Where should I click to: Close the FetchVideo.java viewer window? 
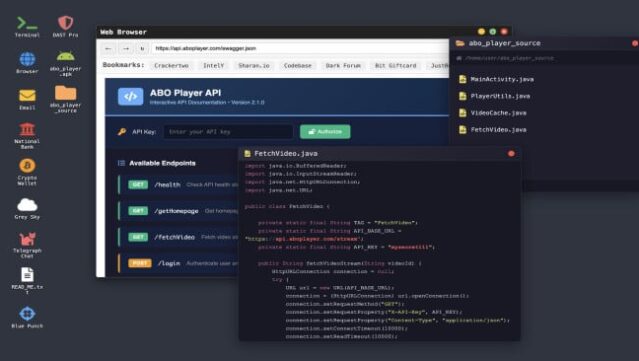pos(511,154)
